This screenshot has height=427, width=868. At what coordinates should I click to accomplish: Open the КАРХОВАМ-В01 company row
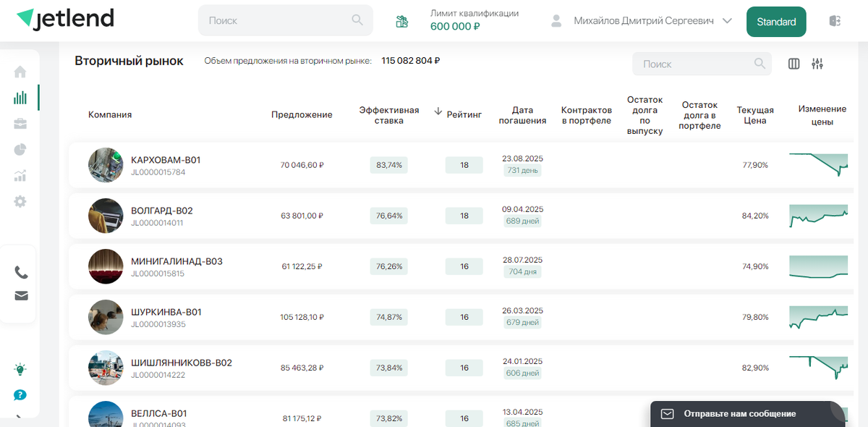[x=165, y=160]
